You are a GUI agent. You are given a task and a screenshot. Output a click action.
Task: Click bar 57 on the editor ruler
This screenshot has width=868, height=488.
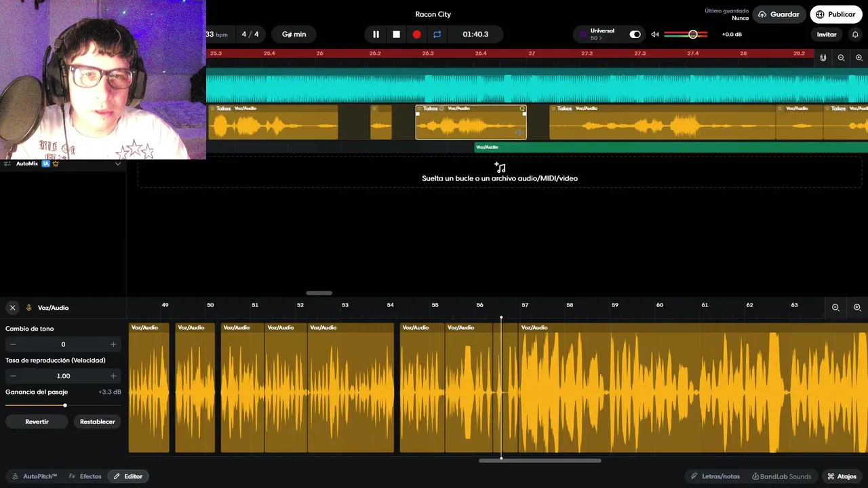(525, 305)
